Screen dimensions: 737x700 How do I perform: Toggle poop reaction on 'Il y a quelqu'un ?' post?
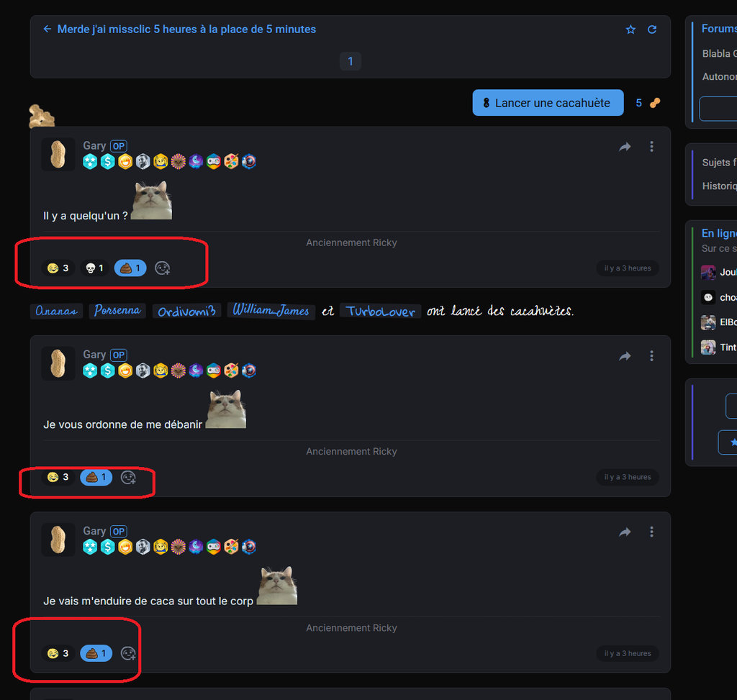click(130, 268)
